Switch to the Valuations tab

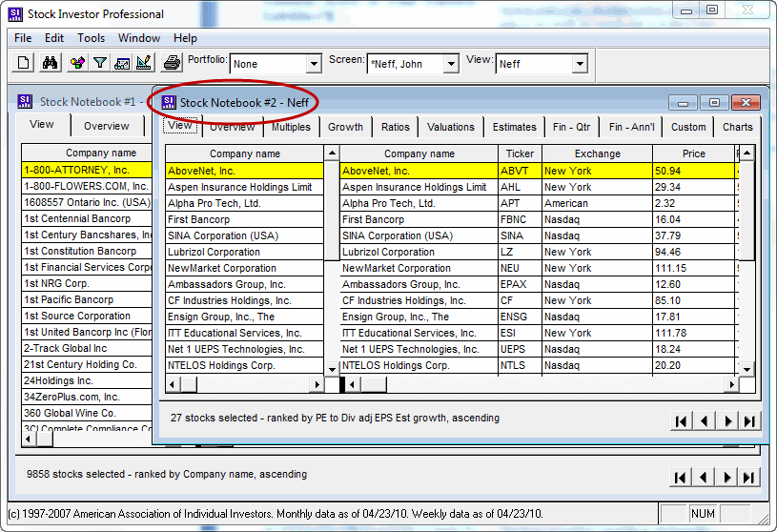(x=451, y=127)
